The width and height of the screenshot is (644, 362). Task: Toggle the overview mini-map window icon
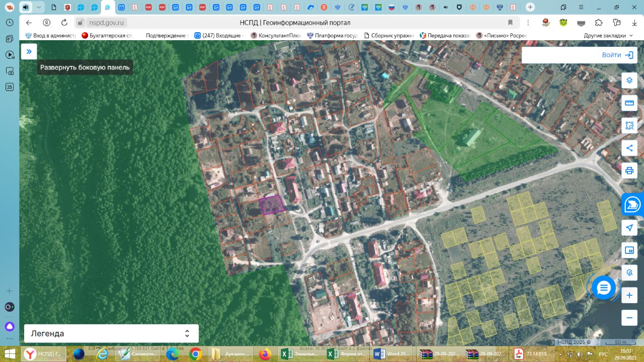(629, 250)
